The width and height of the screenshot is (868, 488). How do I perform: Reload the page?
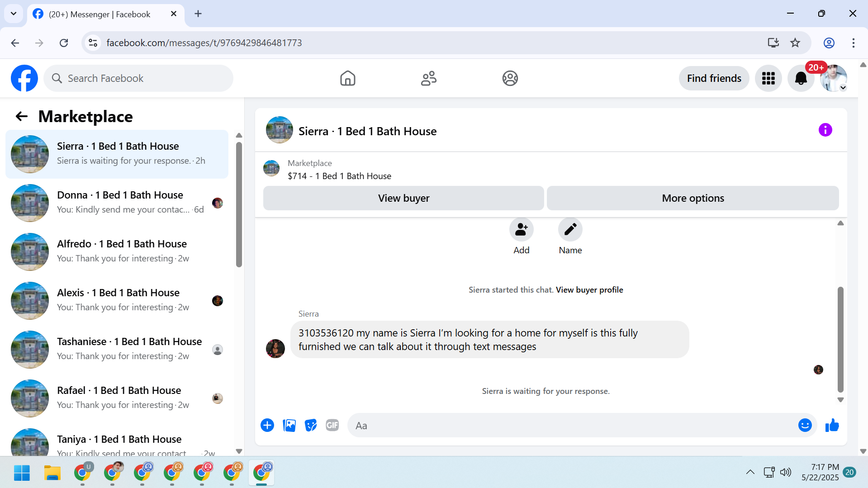point(64,43)
